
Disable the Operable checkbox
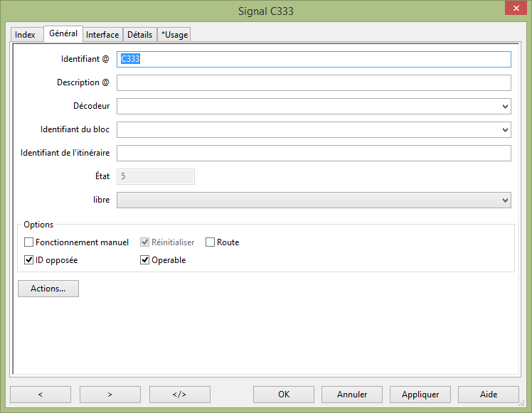pos(146,260)
